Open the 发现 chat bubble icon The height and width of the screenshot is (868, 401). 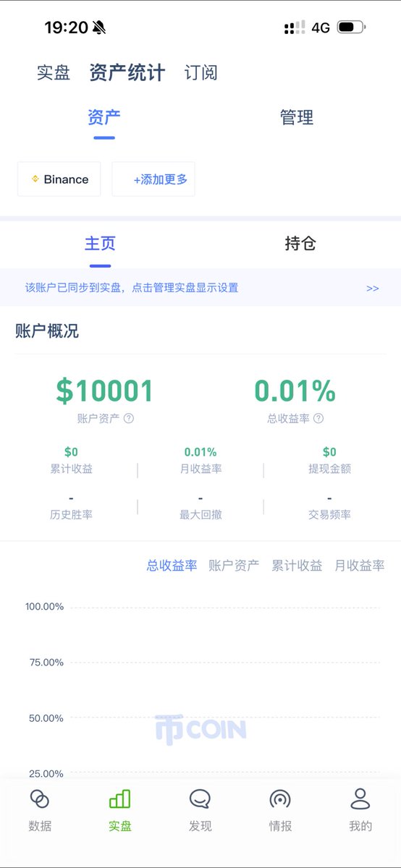pyautogui.click(x=200, y=799)
